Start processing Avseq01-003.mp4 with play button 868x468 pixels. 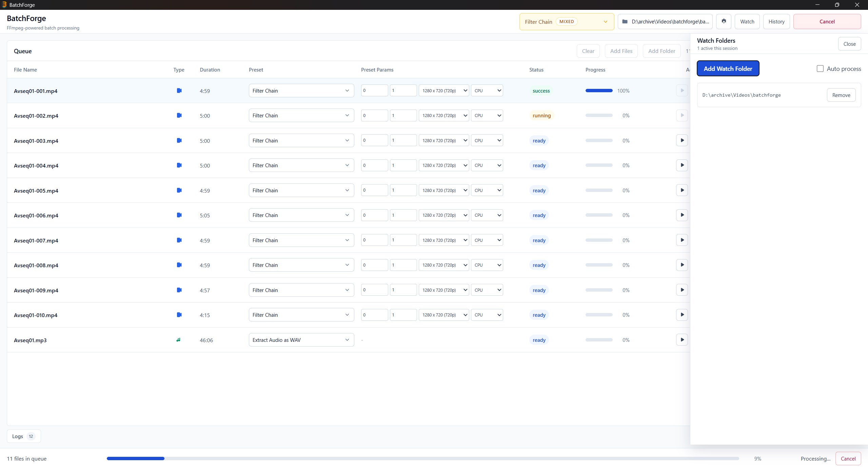[682, 140]
